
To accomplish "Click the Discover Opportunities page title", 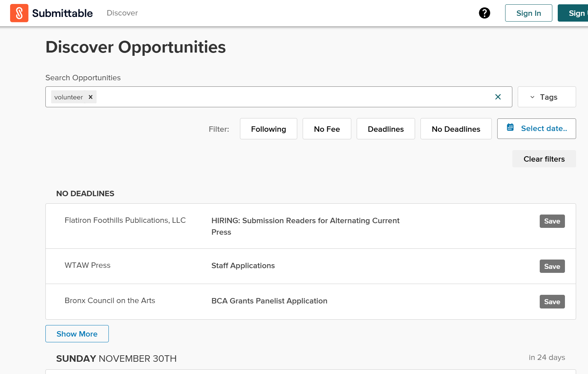I will 135,47.
